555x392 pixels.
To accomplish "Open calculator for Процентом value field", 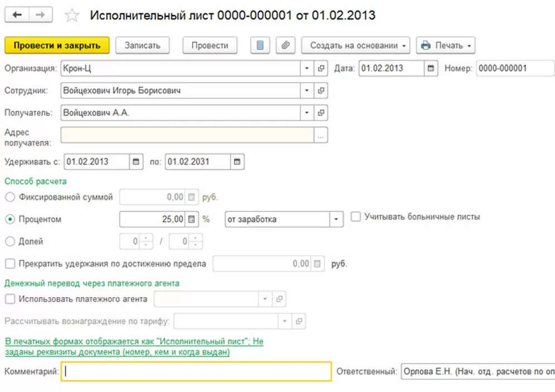I will (192, 219).
